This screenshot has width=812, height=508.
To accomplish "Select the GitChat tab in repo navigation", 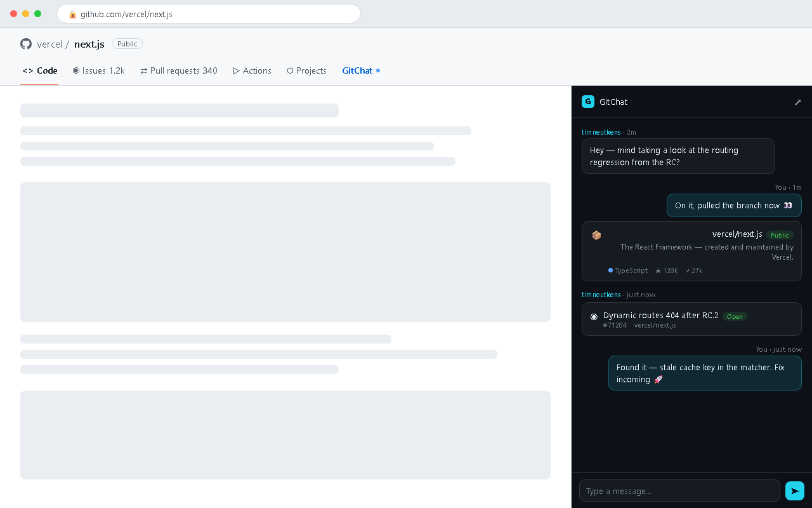I will [x=361, y=70].
